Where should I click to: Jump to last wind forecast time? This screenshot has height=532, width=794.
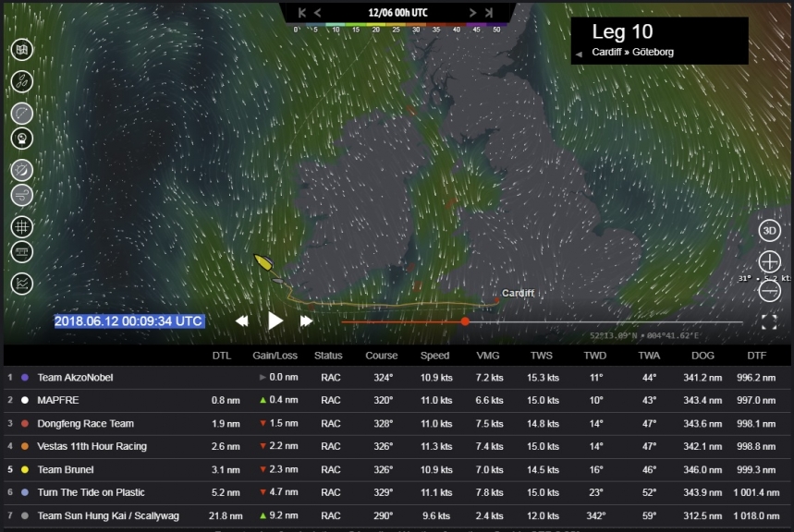(x=489, y=13)
